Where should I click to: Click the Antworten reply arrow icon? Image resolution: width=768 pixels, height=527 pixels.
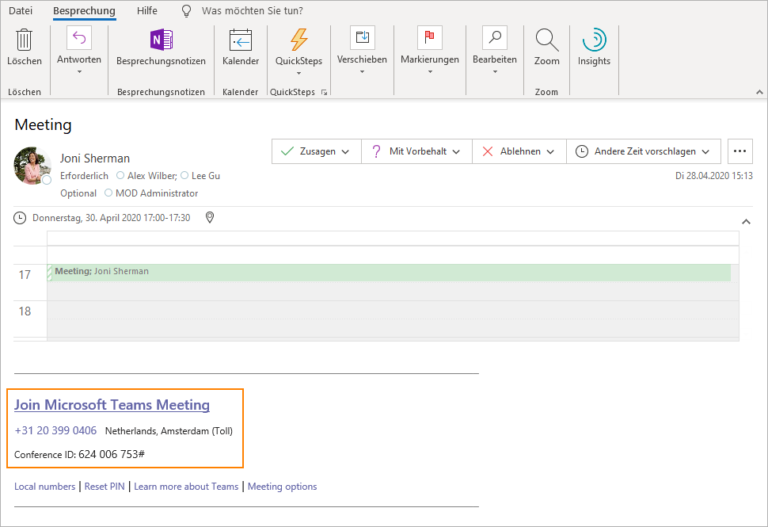click(79, 38)
